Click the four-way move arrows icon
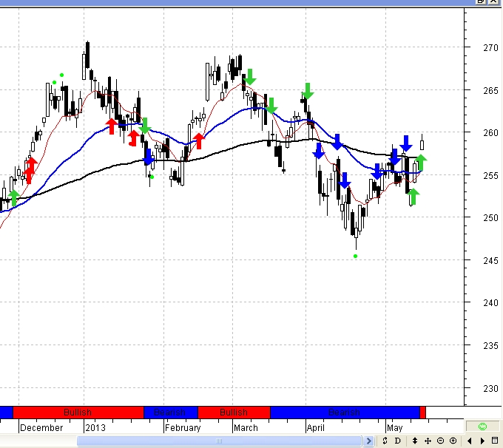The width and height of the screenshot is (503, 448). point(428,441)
